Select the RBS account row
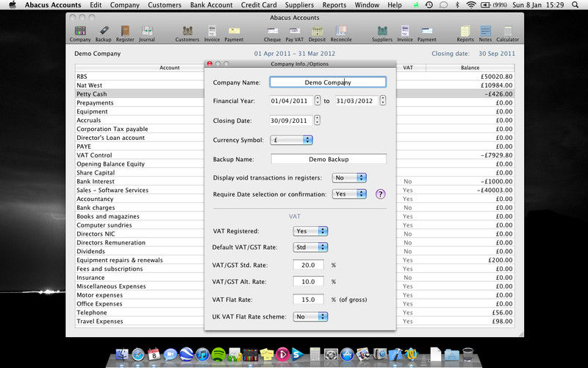The width and height of the screenshot is (588, 368). pyautogui.click(x=295, y=77)
